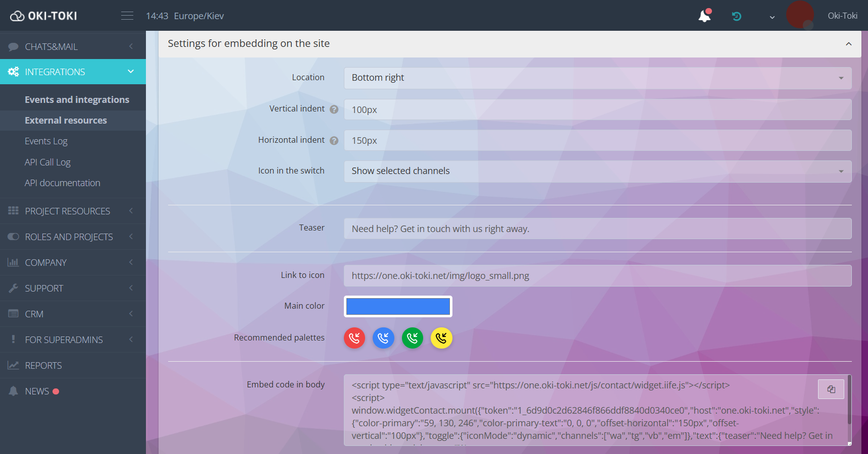
Task: Open notifications via the top bell icon
Action: click(x=704, y=16)
